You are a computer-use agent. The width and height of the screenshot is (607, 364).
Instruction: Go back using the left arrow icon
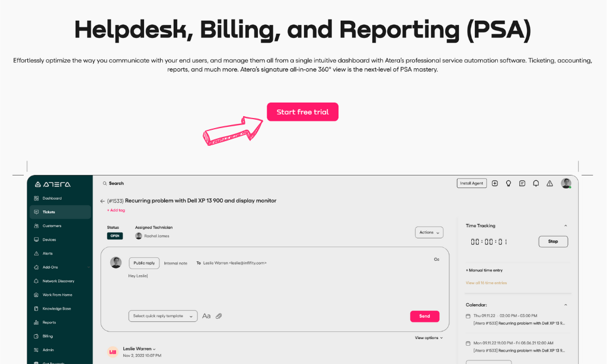point(103,201)
